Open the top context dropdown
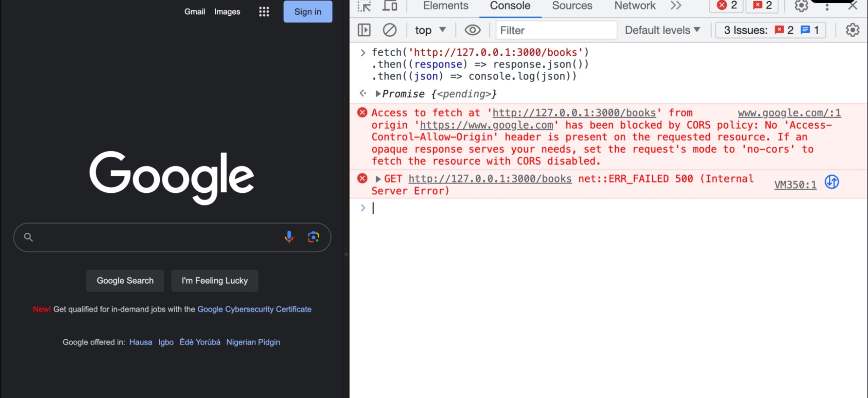The height and width of the screenshot is (398, 868). [430, 30]
